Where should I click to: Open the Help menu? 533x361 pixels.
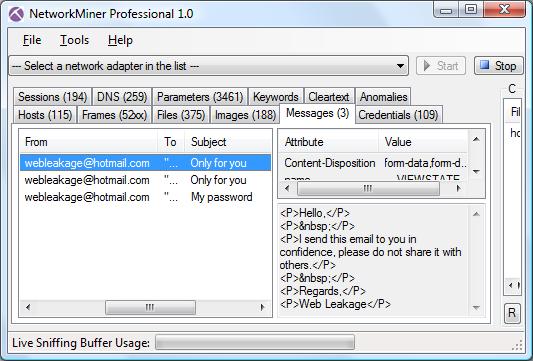click(x=120, y=40)
